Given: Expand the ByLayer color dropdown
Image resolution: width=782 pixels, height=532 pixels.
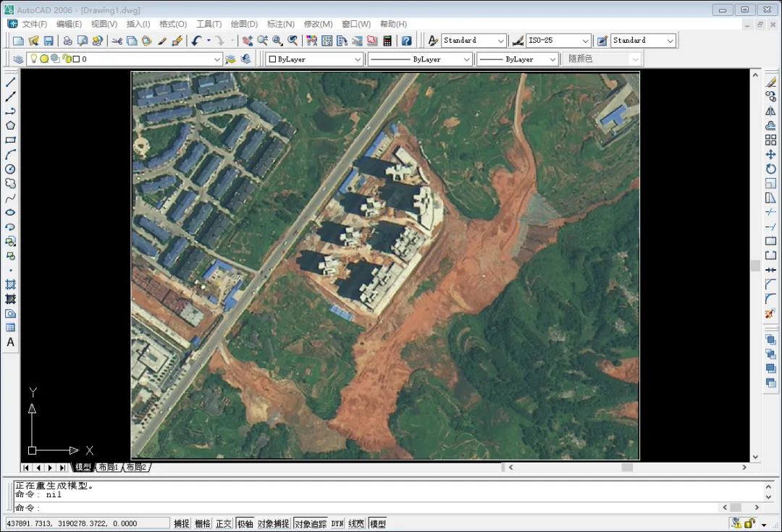Looking at the screenshot, I should [x=357, y=59].
